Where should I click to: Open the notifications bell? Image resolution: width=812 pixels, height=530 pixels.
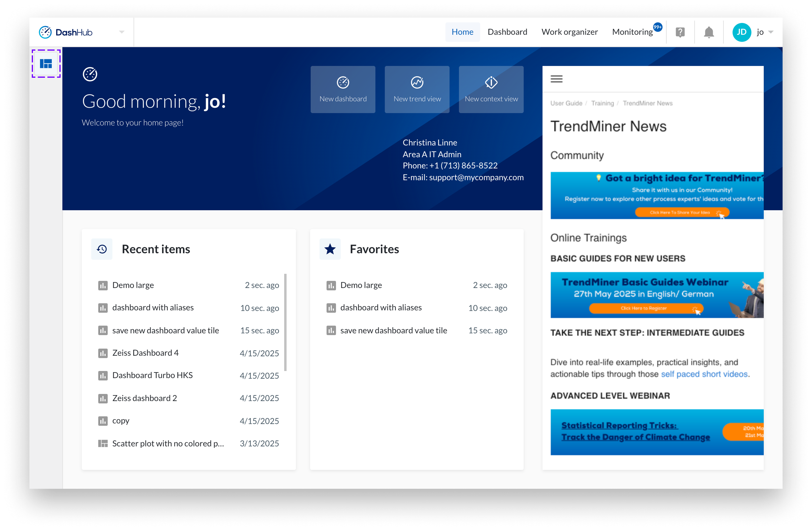709,32
